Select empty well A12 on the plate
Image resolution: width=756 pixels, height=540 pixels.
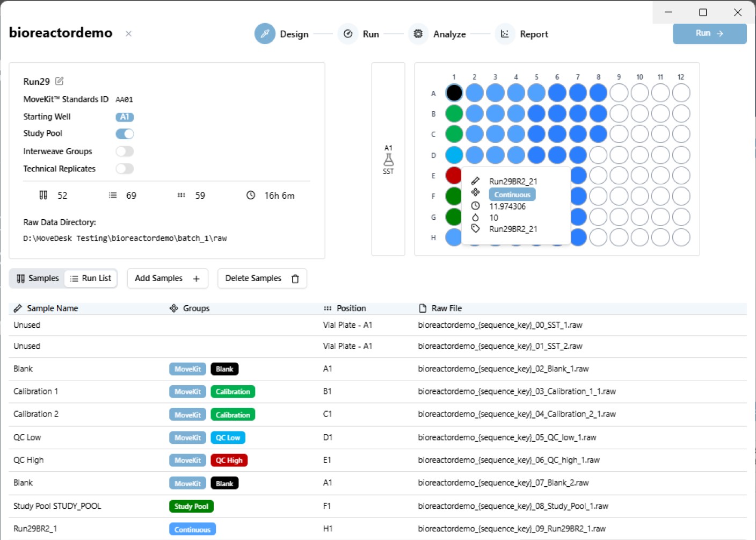(681, 92)
